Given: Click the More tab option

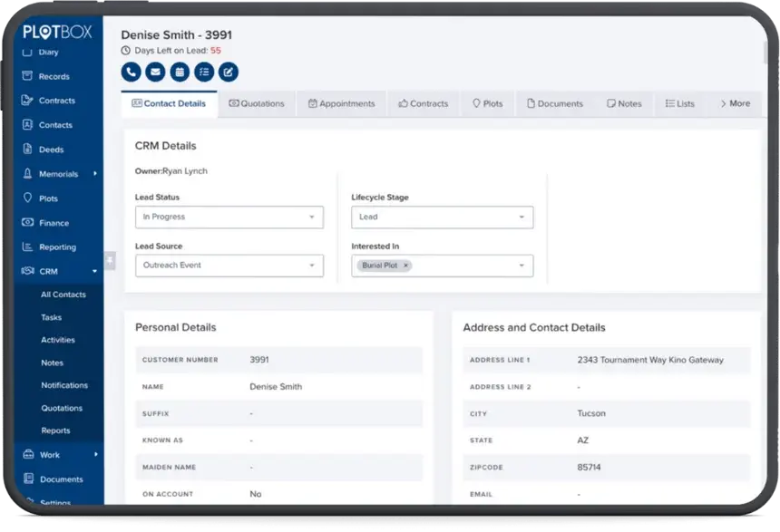Looking at the screenshot, I should pyautogui.click(x=734, y=103).
